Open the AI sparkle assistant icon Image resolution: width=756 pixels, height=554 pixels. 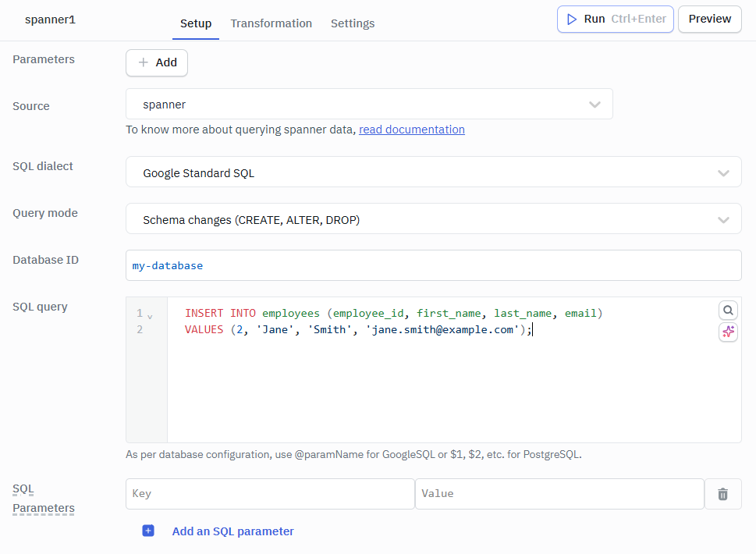click(728, 332)
